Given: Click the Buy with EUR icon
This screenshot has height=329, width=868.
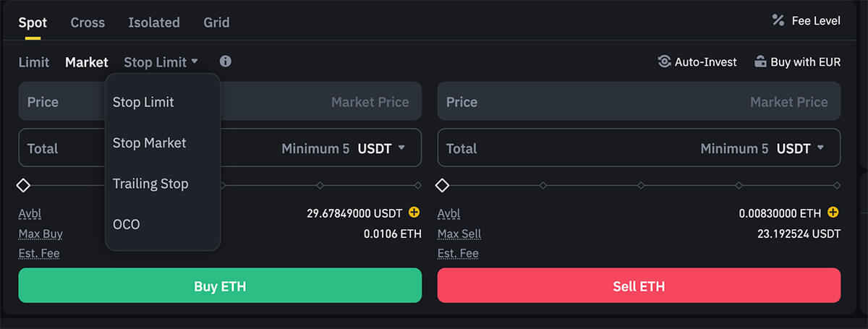Looking at the screenshot, I should [760, 61].
